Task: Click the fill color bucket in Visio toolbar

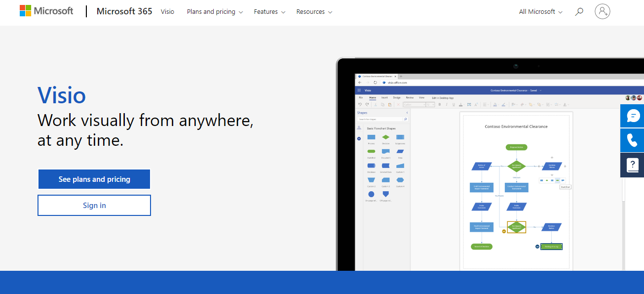Action: (495, 104)
